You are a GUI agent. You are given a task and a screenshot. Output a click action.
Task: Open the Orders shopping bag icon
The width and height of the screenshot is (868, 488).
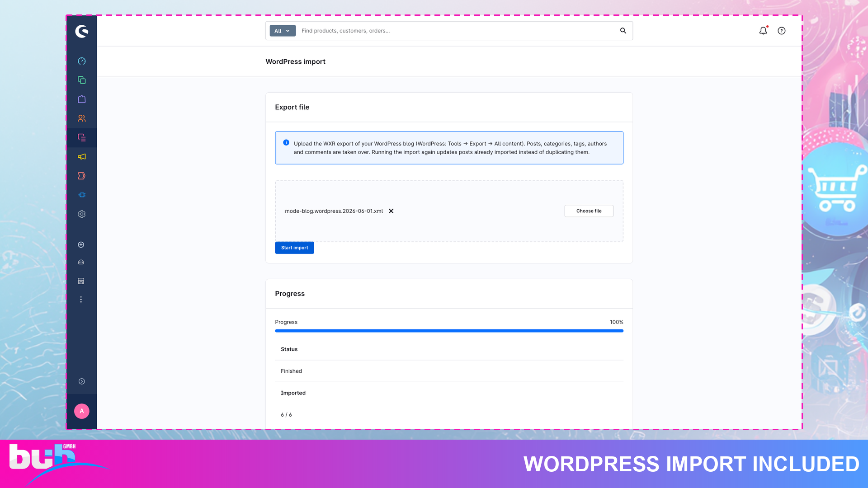click(x=82, y=99)
